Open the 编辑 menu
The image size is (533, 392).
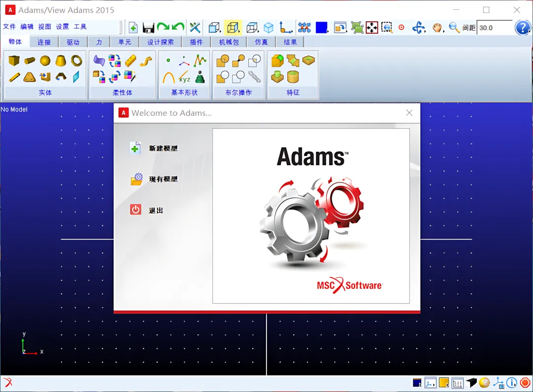27,27
